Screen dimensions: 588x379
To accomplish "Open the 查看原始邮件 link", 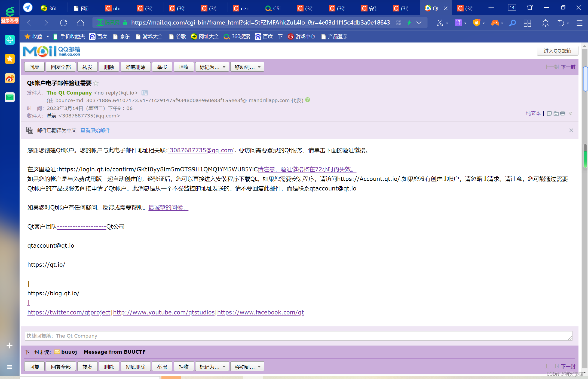I will [95, 130].
